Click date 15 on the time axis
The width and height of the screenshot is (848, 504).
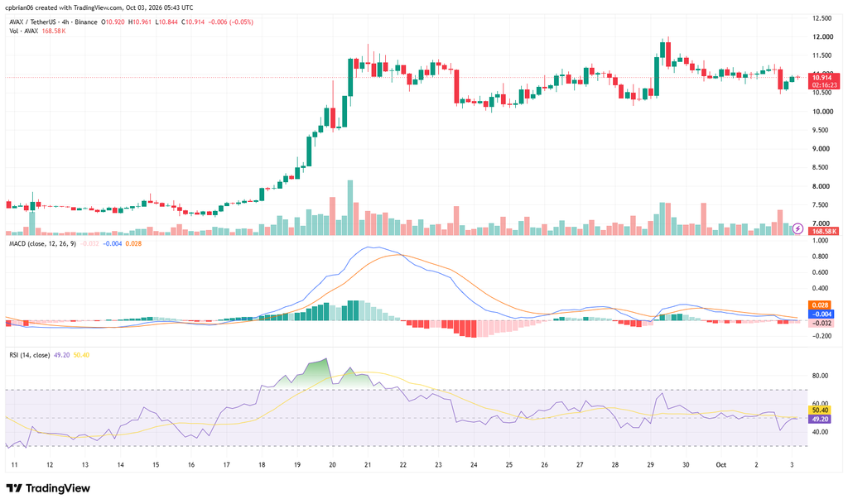156,465
